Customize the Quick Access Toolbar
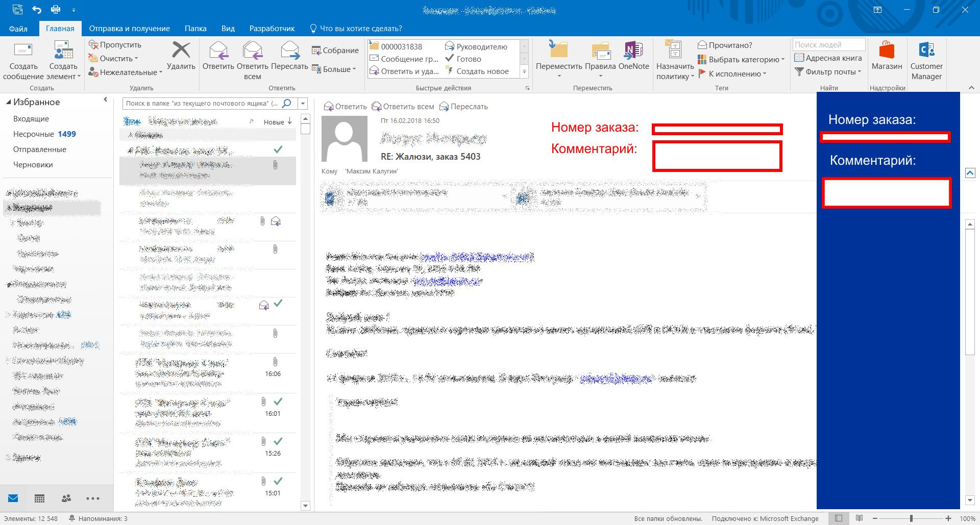Image resolution: width=980 pixels, height=525 pixels. pos(73,10)
